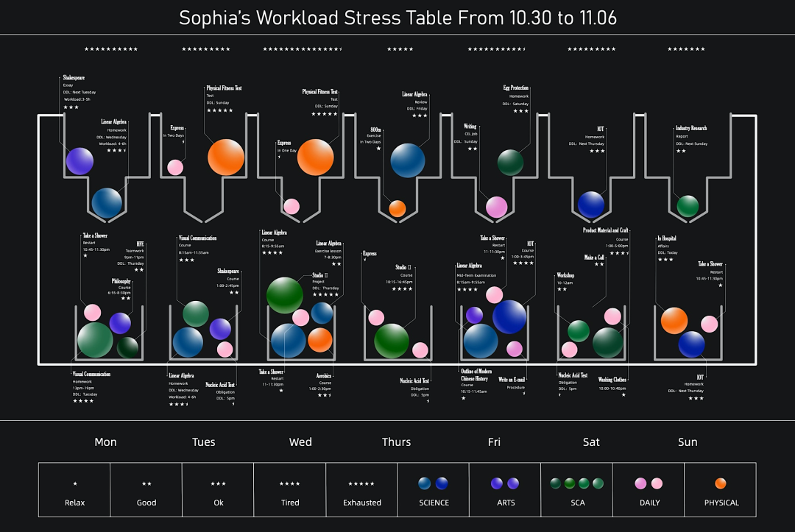Screen dimensions: 795x532
Task: Click the Exhausted five-star legend cell
Action: coord(362,490)
